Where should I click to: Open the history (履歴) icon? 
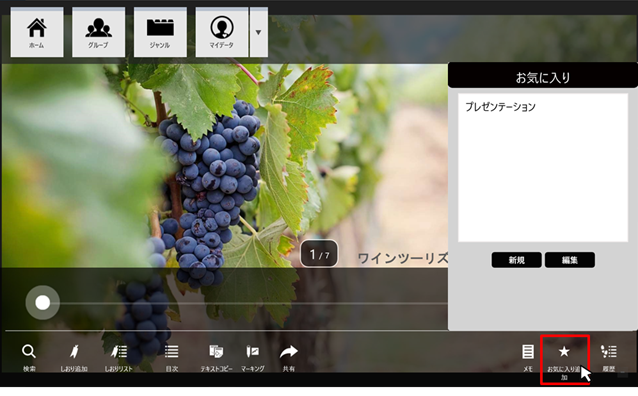tap(609, 357)
